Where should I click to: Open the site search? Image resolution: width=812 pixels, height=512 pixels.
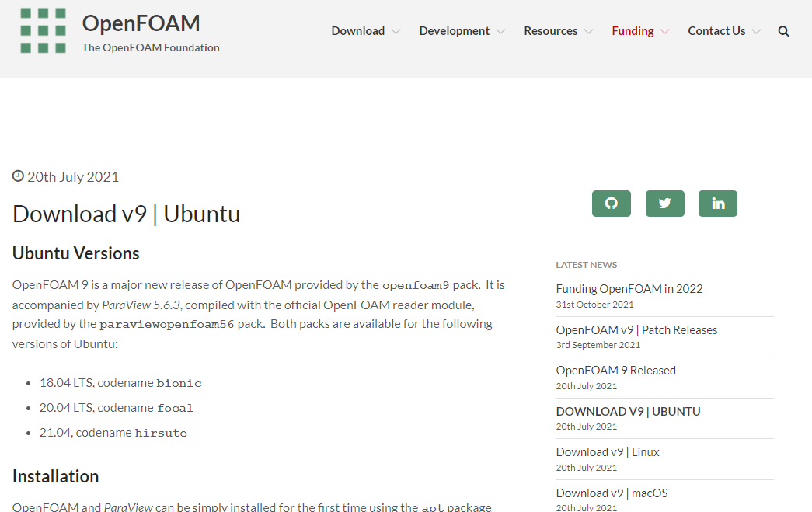(783, 30)
